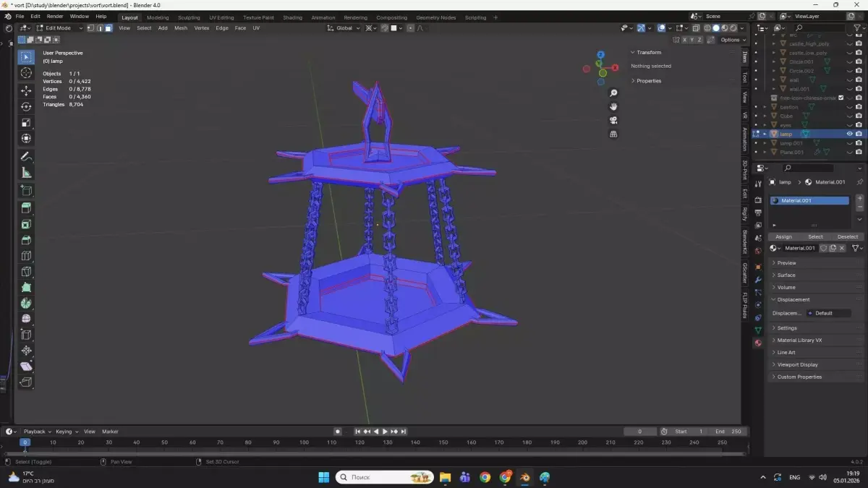Select the Shrink/Fatten tool
Viewport: 868px width, 488px height.
pos(26,351)
